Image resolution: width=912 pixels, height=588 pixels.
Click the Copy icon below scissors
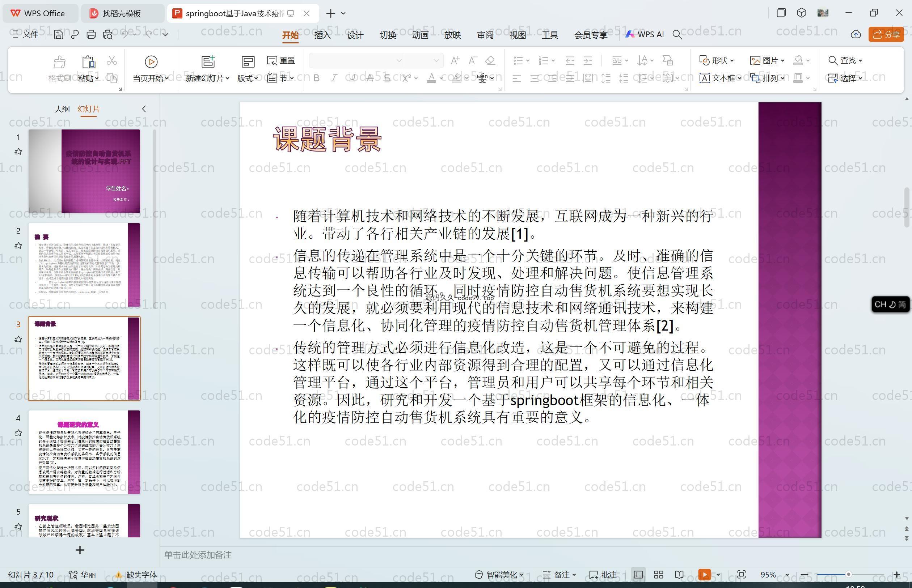click(111, 78)
